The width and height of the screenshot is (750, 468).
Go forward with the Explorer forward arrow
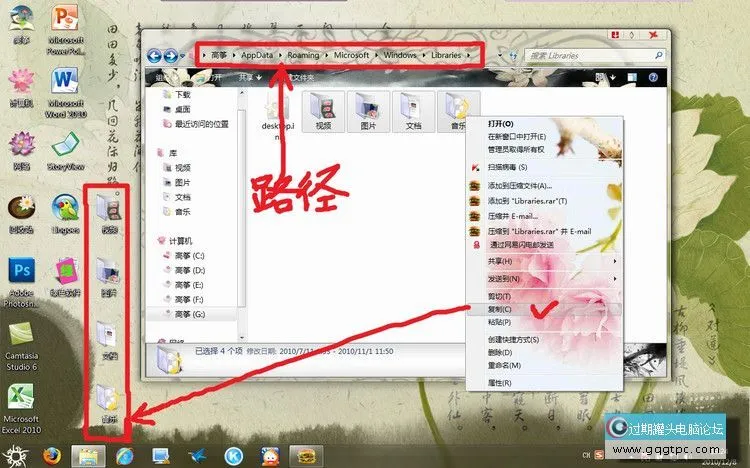tap(170, 56)
